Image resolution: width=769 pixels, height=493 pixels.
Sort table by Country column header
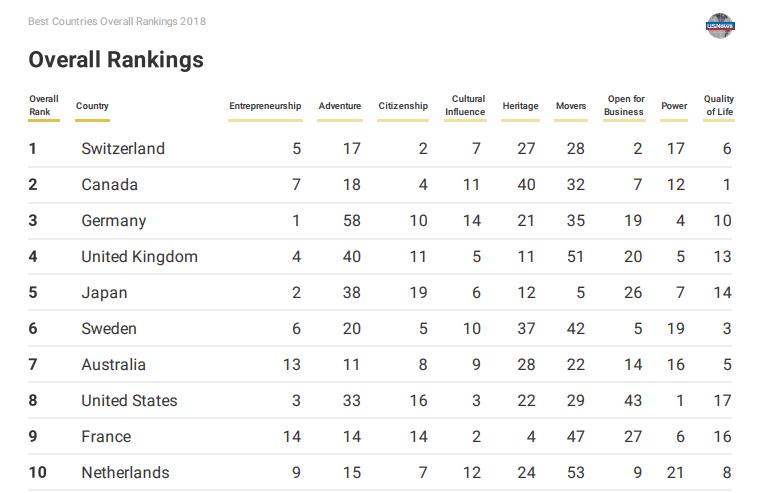[92, 106]
